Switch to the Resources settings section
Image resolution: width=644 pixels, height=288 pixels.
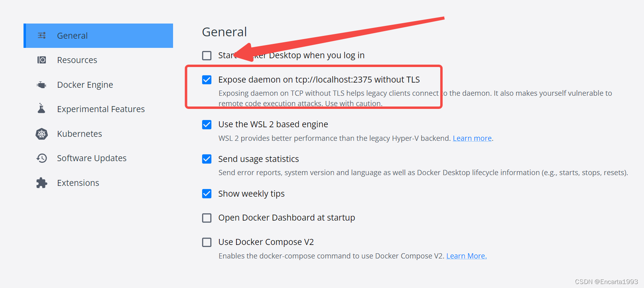tap(77, 60)
